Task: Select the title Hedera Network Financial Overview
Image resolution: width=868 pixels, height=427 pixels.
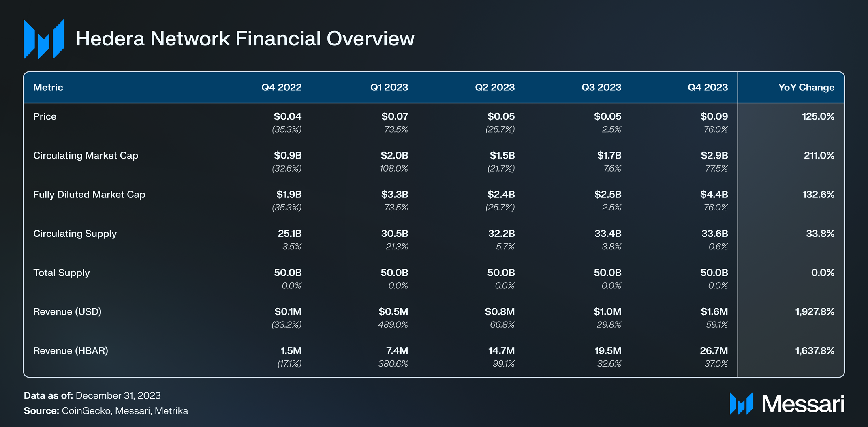Action: coord(245,39)
